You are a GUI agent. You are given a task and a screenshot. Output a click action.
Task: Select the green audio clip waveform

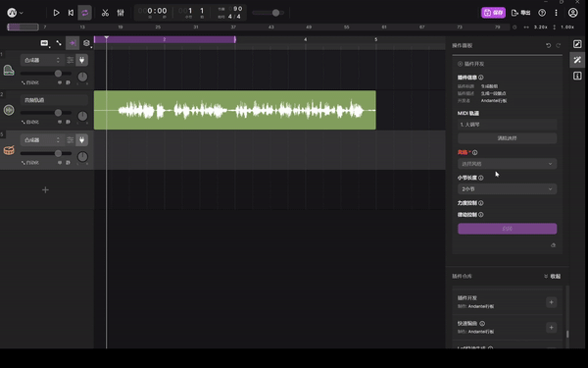(x=235, y=110)
